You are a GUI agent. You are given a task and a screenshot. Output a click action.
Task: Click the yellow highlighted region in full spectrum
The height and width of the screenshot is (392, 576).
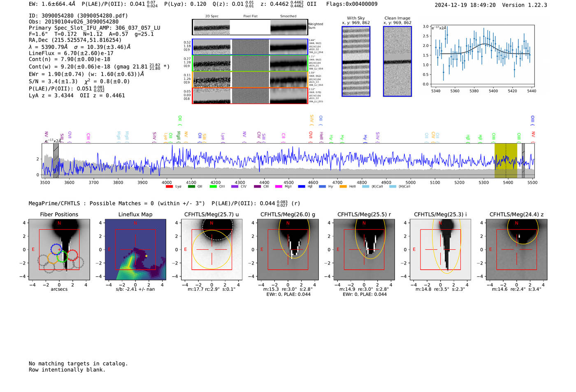coord(506,160)
